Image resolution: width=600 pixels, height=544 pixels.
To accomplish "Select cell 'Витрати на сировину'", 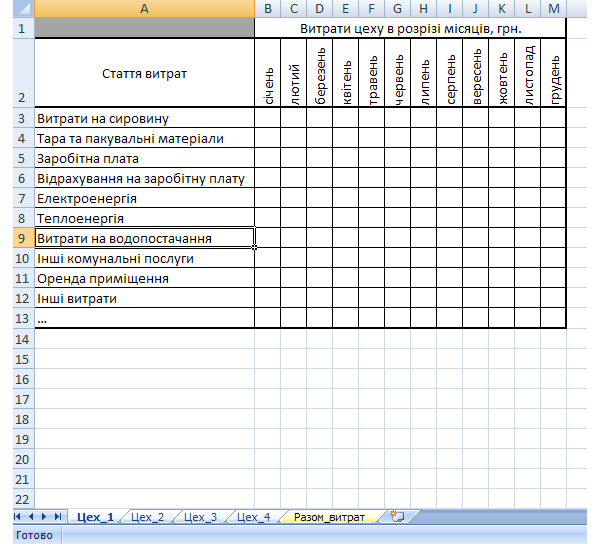I will pos(144,118).
